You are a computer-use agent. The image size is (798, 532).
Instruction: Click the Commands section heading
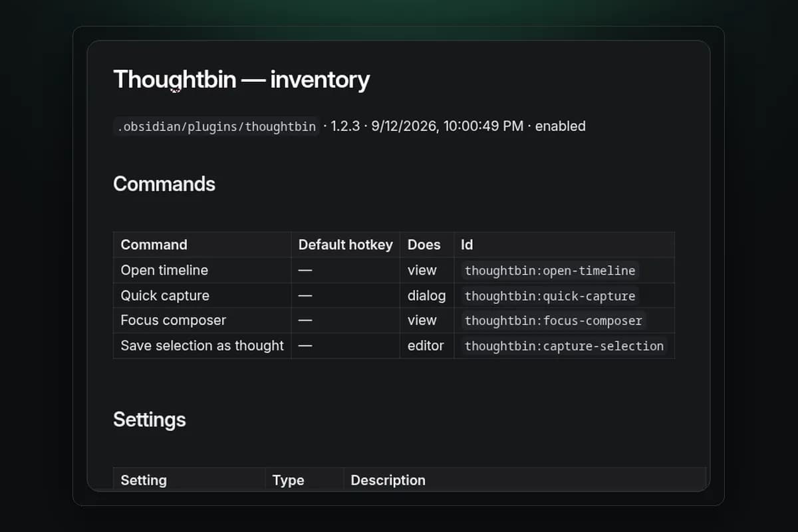point(164,184)
